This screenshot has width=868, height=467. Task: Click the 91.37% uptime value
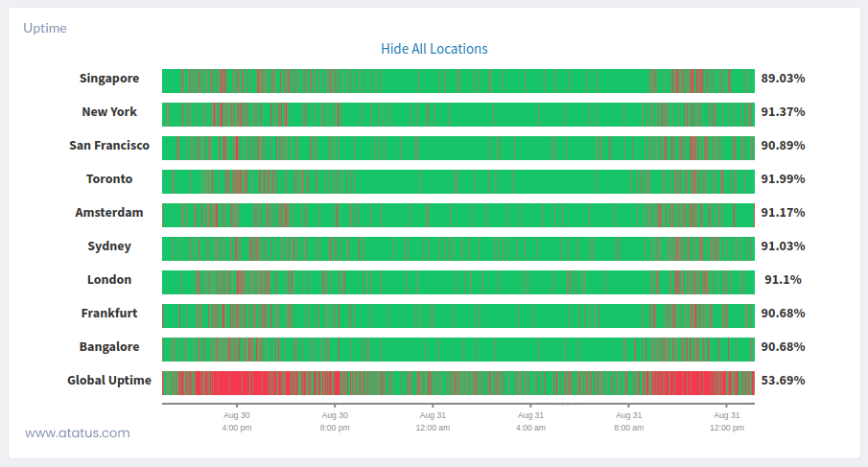(x=783, y=112)
